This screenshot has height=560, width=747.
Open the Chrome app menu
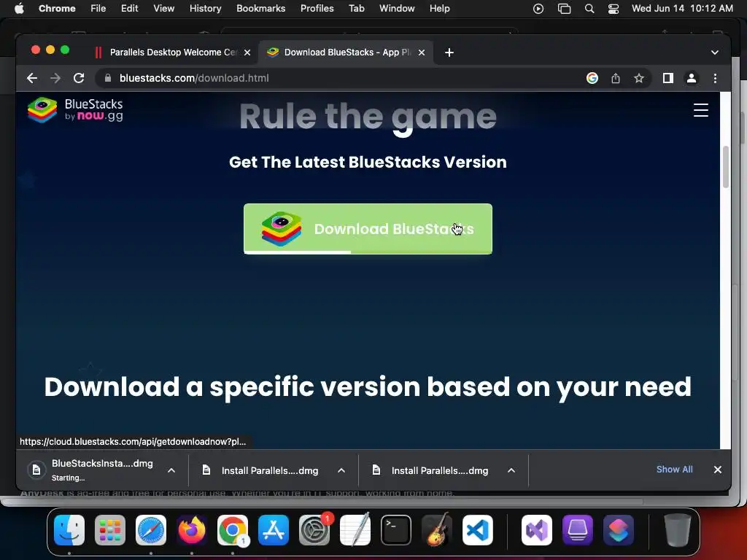pyautogui.click(x=57, y=9)
